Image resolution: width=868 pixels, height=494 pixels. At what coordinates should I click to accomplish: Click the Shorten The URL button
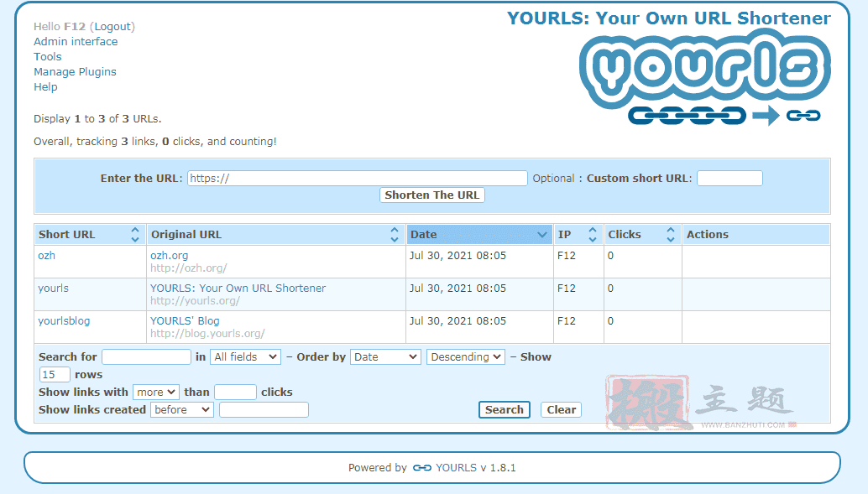pos(432,195)
